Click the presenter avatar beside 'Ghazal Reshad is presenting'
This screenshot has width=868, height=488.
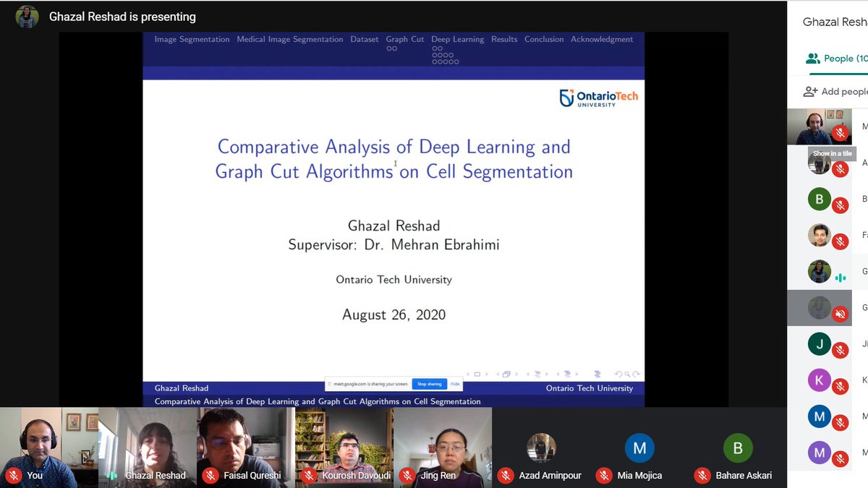click(x=27, y=17)
